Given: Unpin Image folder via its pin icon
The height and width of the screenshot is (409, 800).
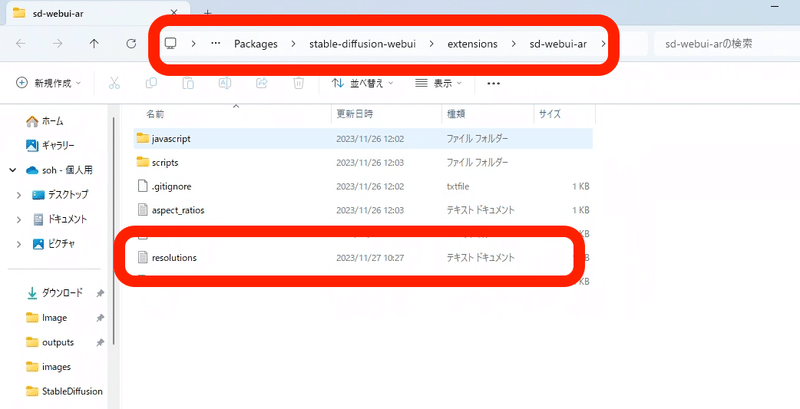Looking at the screenshot, I should [100, 318].
